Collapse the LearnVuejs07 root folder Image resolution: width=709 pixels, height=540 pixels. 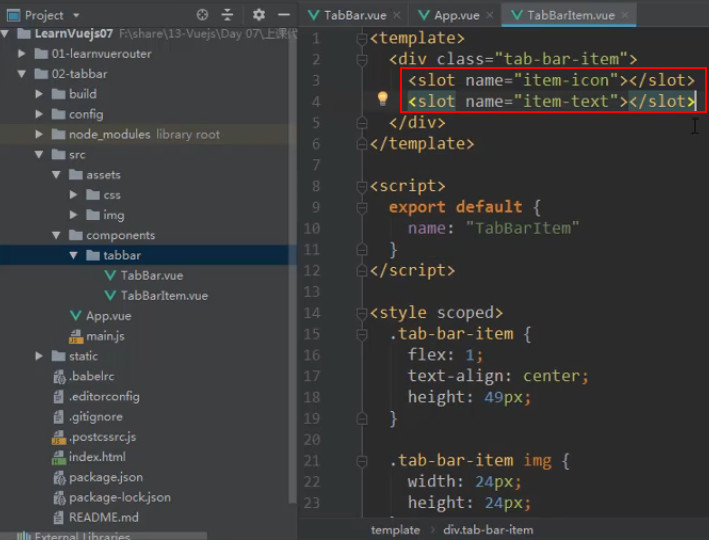[5, 33]
